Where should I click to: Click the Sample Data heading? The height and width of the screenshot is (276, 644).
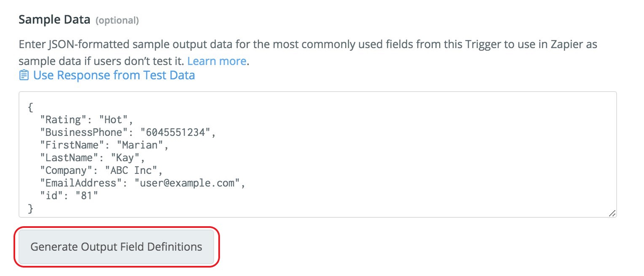point(54,20)
